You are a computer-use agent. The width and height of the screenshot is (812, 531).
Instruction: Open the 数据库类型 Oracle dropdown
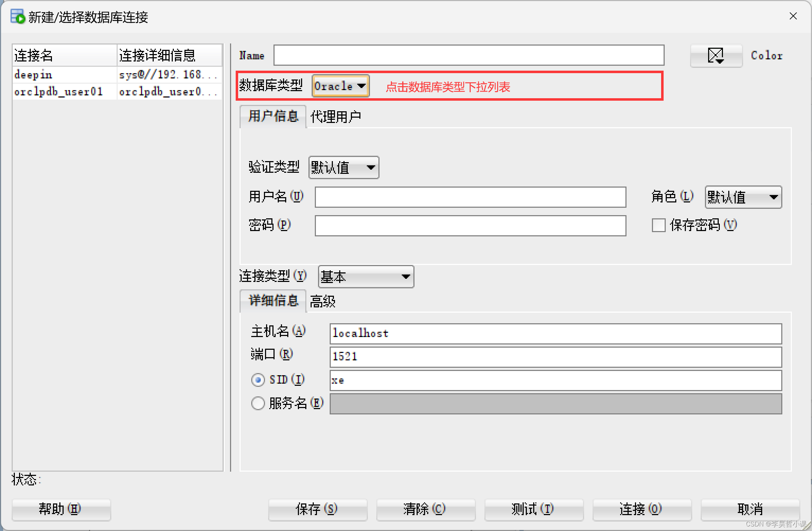click(x=340, y=86)
